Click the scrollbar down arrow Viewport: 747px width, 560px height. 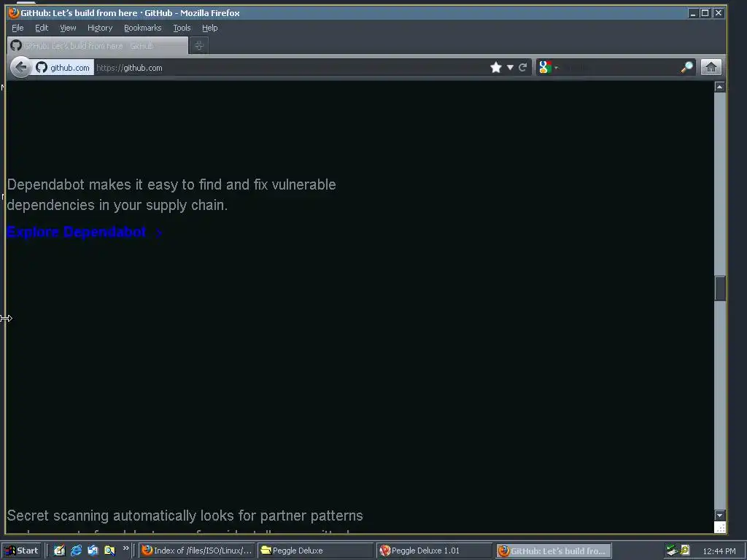coord(719,516)
